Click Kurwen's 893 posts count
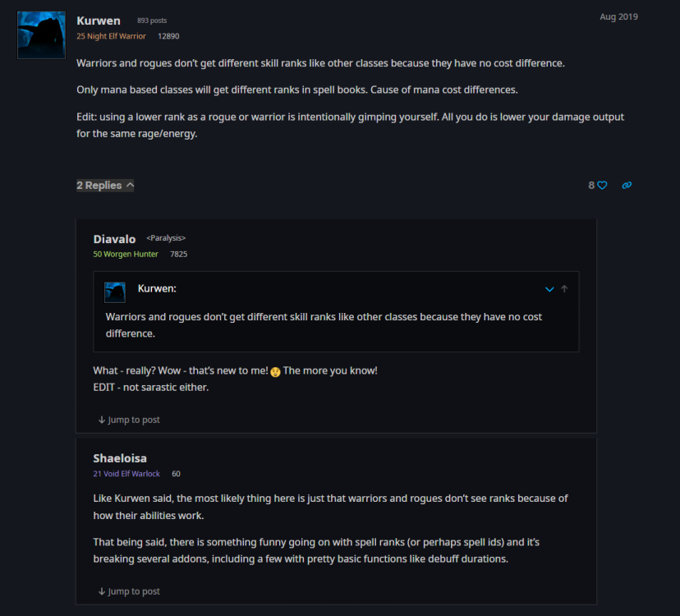This screenshot has width=680, height=616. [152, 21]
